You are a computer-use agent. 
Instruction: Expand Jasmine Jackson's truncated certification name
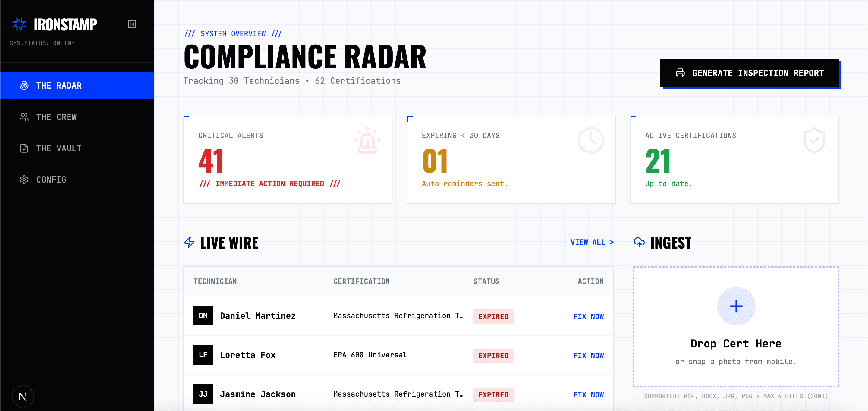point(398,394)
